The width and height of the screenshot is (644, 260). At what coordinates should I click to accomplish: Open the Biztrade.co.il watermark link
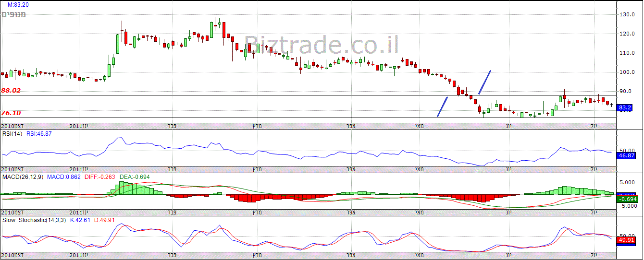[322, 45]
